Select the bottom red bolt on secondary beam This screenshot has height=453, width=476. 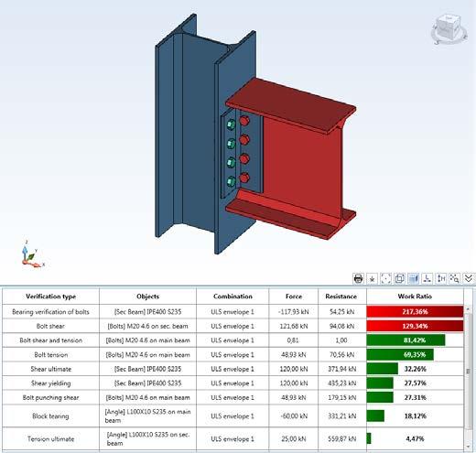pyautogui.click(x=244, y=178)
